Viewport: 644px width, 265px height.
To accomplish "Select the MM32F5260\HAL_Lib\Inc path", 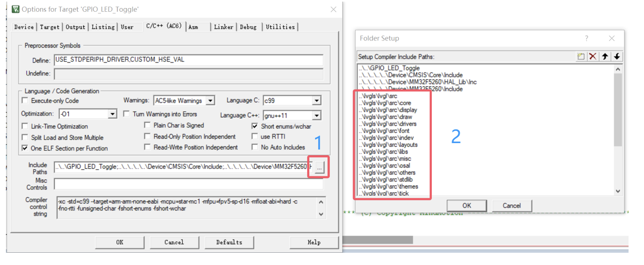I will pyautogui.click(x=417, y=82).
